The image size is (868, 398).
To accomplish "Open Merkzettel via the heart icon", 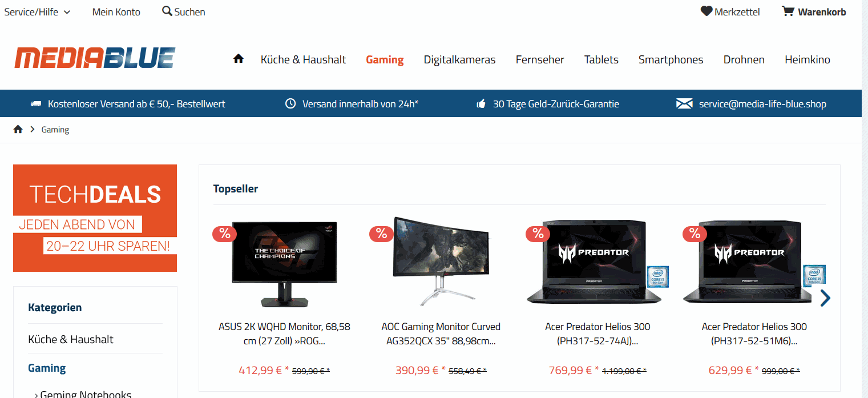I will (x=706, y=11).
